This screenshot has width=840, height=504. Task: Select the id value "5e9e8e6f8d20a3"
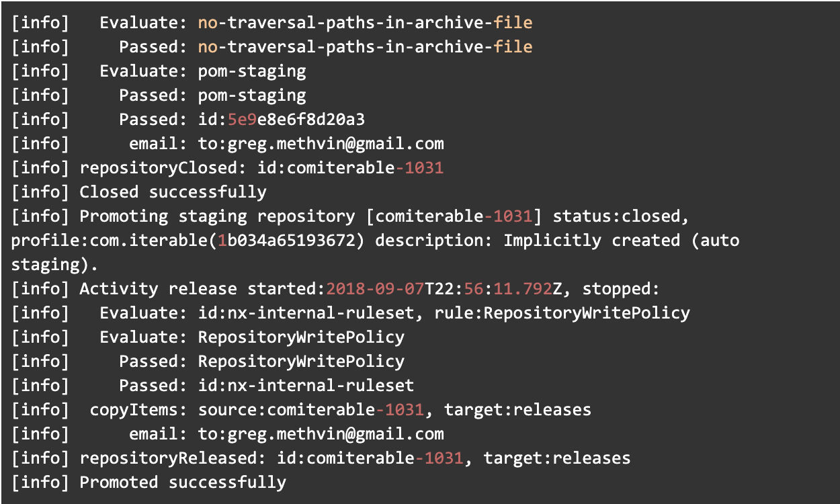coord(296,120)
